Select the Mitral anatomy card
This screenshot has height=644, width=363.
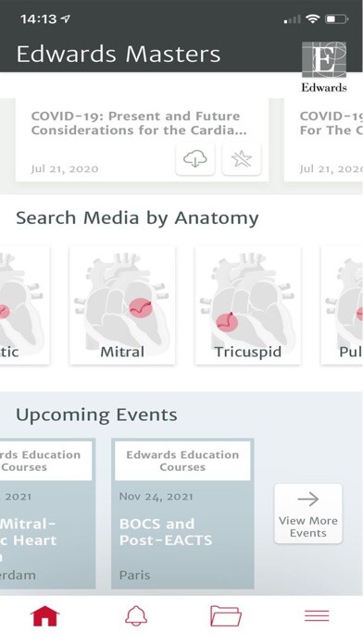[x=122, y=305]
